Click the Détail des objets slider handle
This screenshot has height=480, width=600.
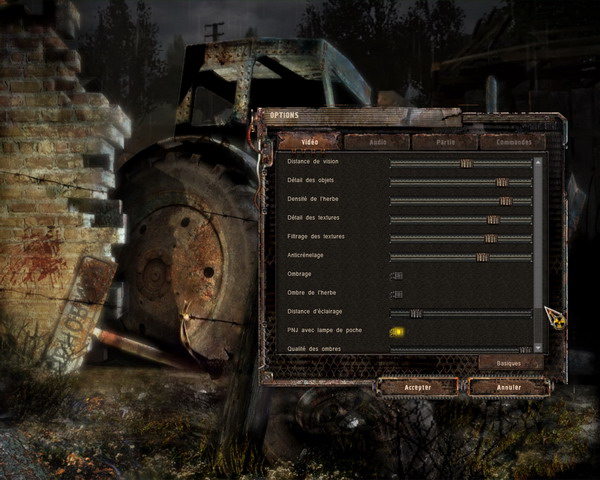(x=501, y=182)
